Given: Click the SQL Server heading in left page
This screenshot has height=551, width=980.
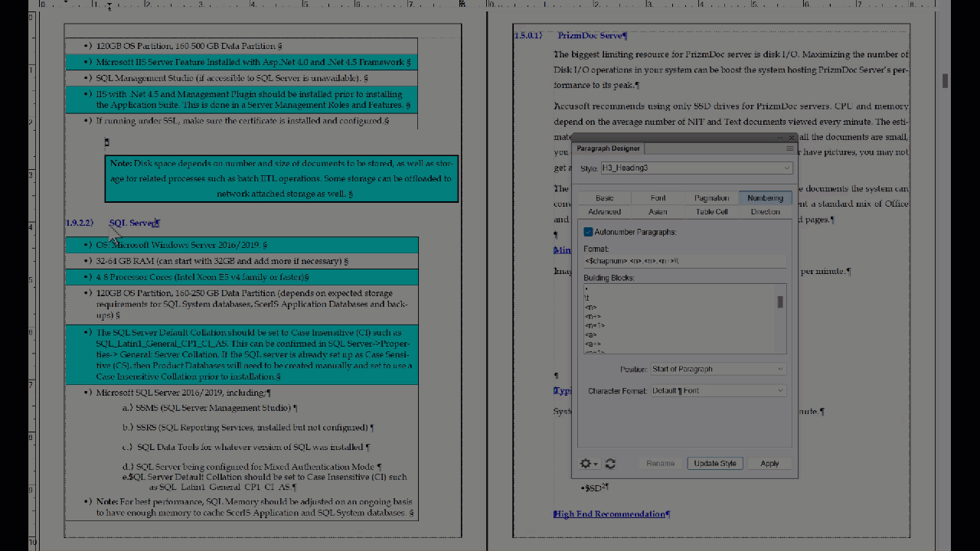Looking at the screenshot, I should coord(134,223).
